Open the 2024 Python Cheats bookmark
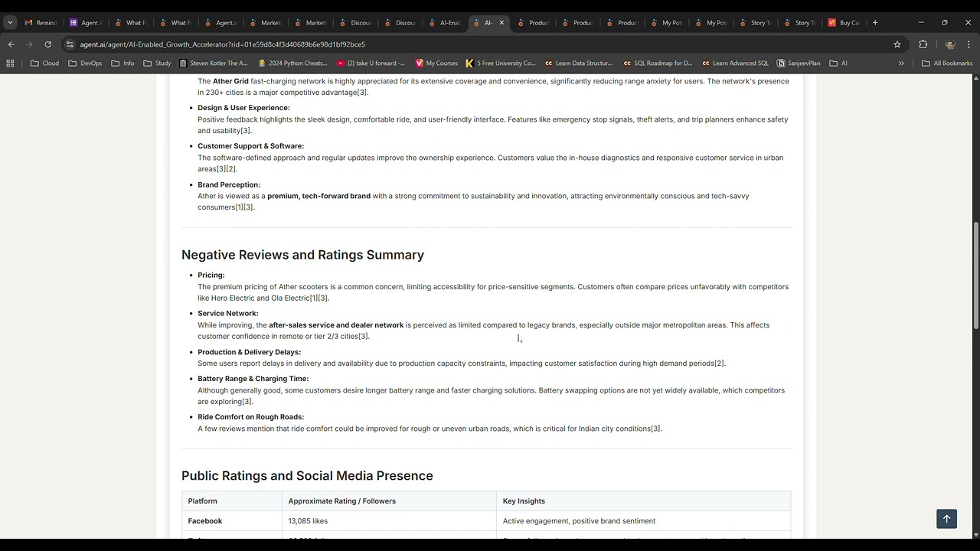The image size is (980, 551). point(292,63)
